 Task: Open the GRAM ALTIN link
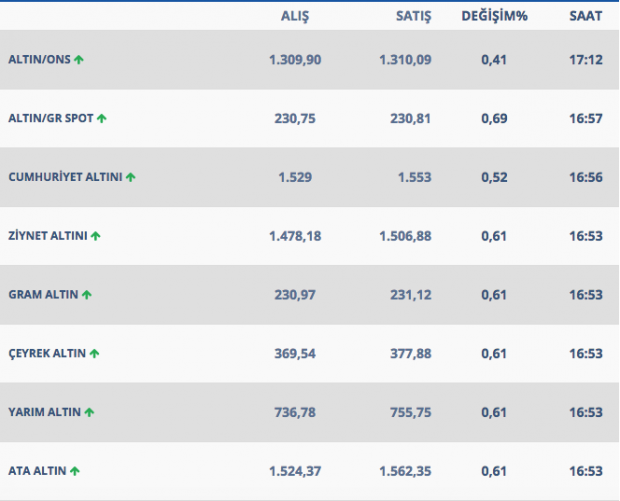(x=43, y=295)
